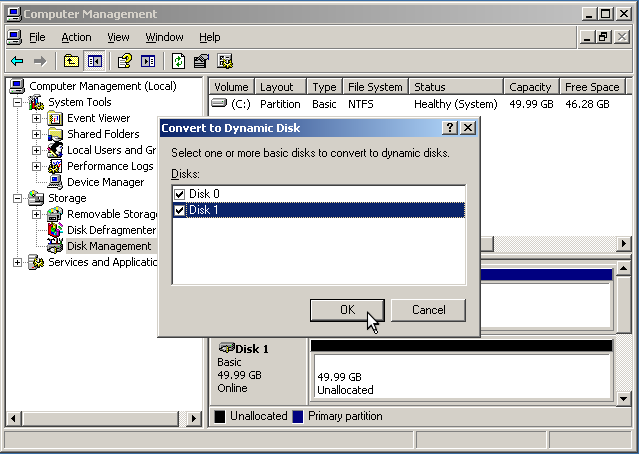Click the Performance Logs tree icon

point(55,166)
